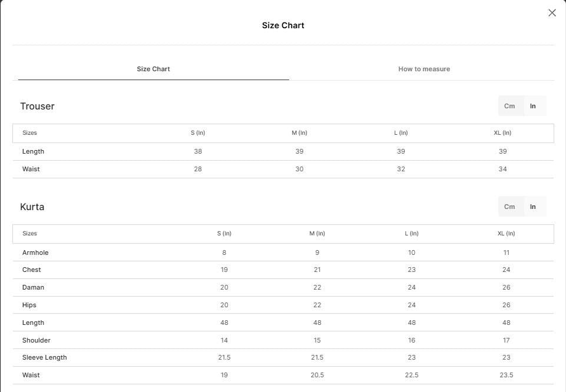This screenshot has height=392, width=566.
Task: Click the Size Chart dialog title
Action: 283,25
